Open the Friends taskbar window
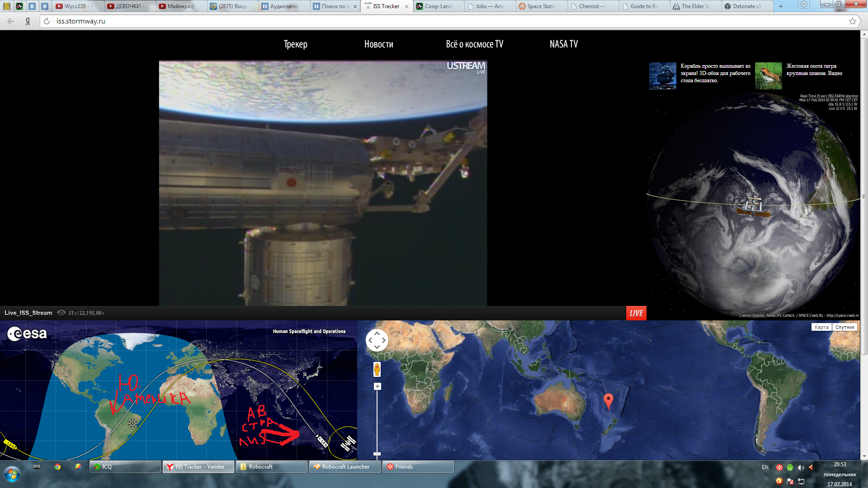Screen dimensions: 868x488 point(418,467)
